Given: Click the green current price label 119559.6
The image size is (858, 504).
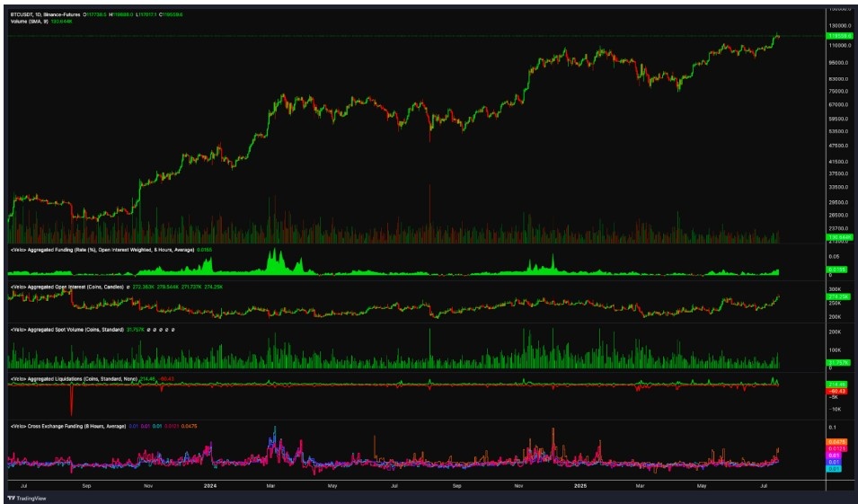Looking at the screenshot, I should coord(839,36).
